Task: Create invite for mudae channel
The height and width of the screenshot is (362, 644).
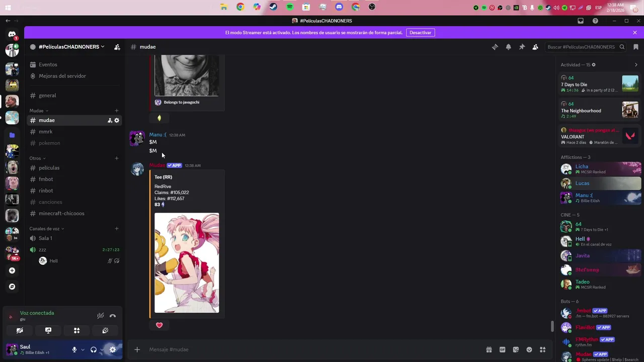Action: [x=110, y=120]
